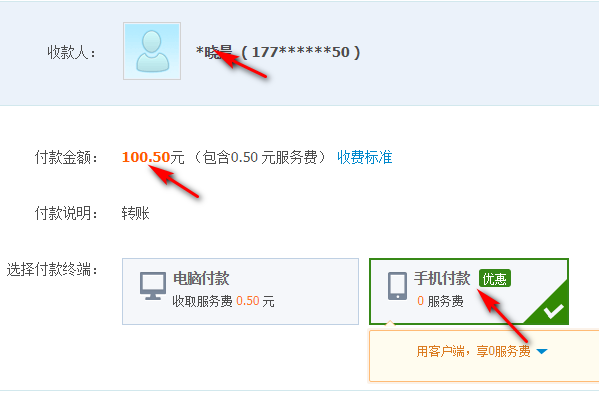
Task: Click the 转账 payment description text
Action: click(136, 213)
